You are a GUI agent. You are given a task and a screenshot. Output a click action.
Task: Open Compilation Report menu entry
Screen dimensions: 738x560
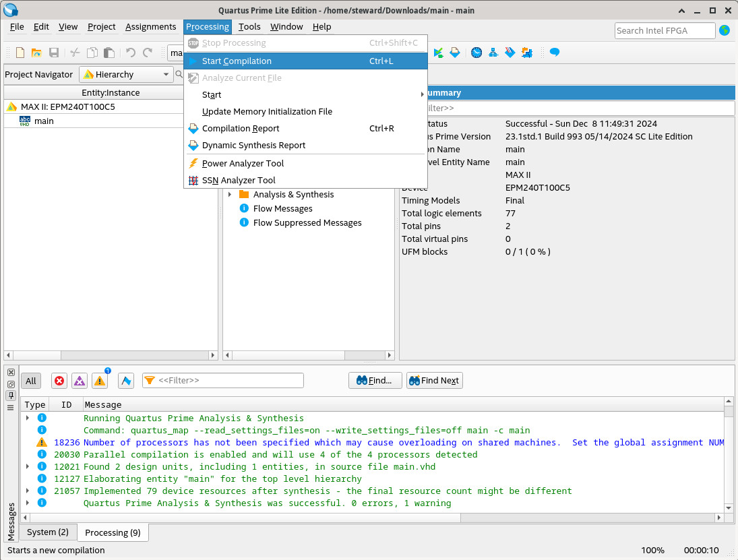coord(305,129)
